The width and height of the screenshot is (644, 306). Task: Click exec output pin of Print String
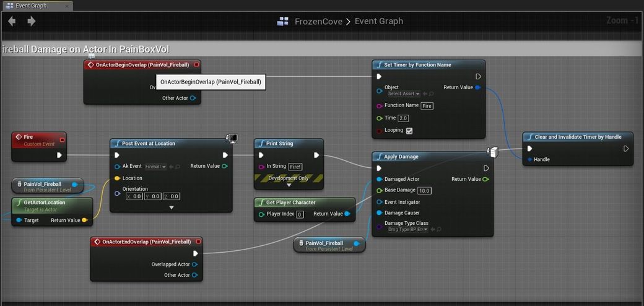(x=316, y=155)
